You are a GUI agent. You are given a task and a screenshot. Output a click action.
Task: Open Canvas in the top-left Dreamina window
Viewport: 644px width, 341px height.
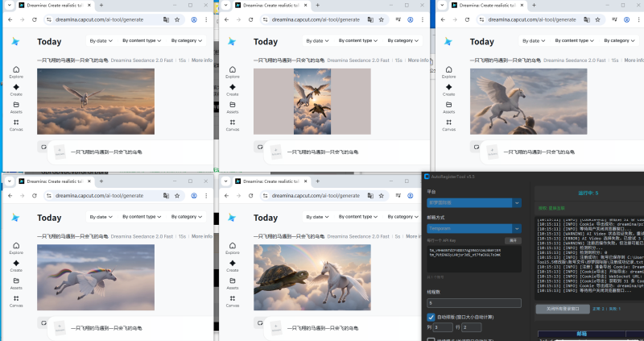tap(16, 125)
